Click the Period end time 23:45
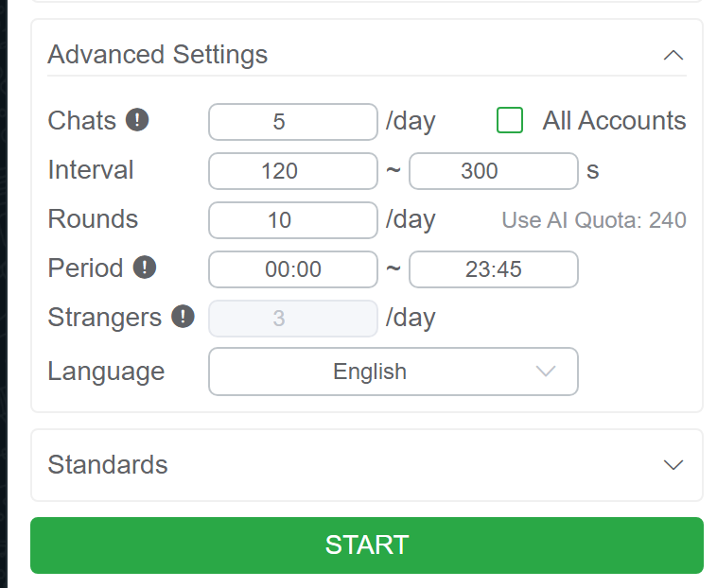717x588 pixels. (x=494, y=269)
